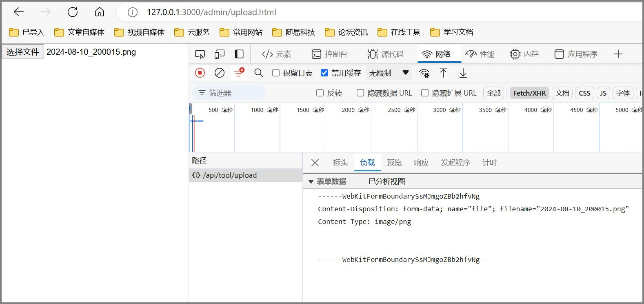
Task: Collapse the 表单数据 section
Action: tap(311, 181)
